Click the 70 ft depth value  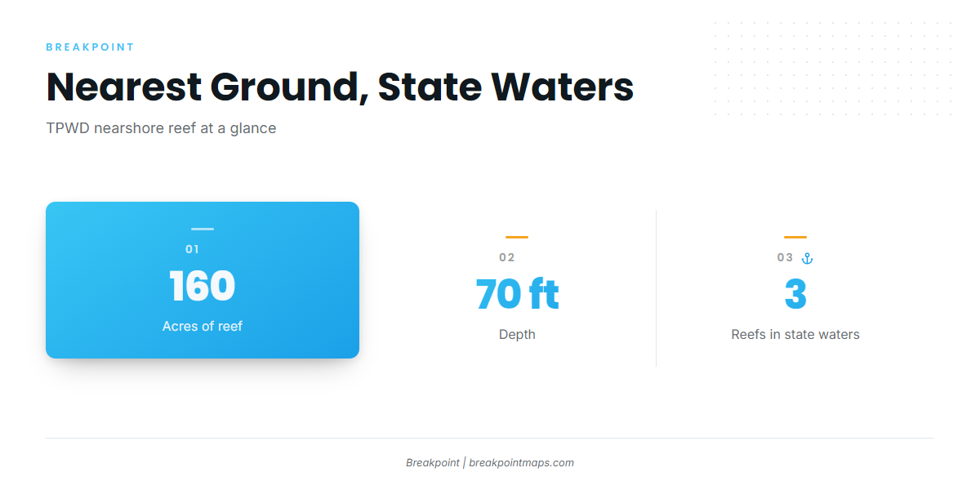[x=517, y=294]
